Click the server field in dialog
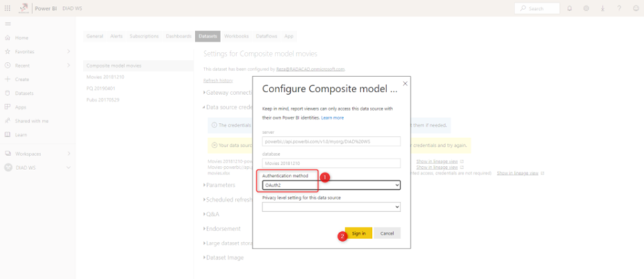The height and width of the screenshot is (279, 644). (x=331, y=141)
